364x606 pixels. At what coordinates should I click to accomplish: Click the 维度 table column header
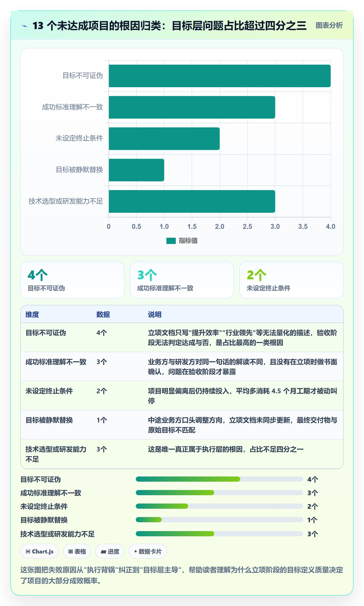(32, 314)
